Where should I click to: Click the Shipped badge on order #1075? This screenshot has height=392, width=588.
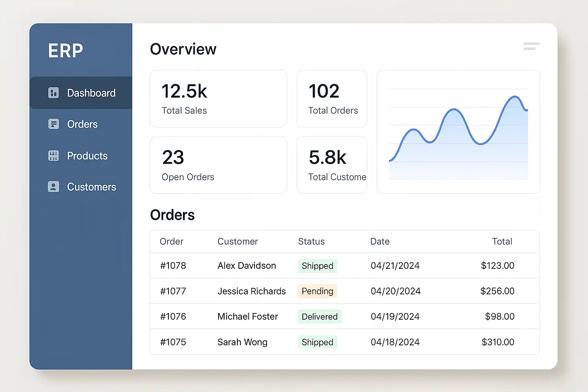317,342
